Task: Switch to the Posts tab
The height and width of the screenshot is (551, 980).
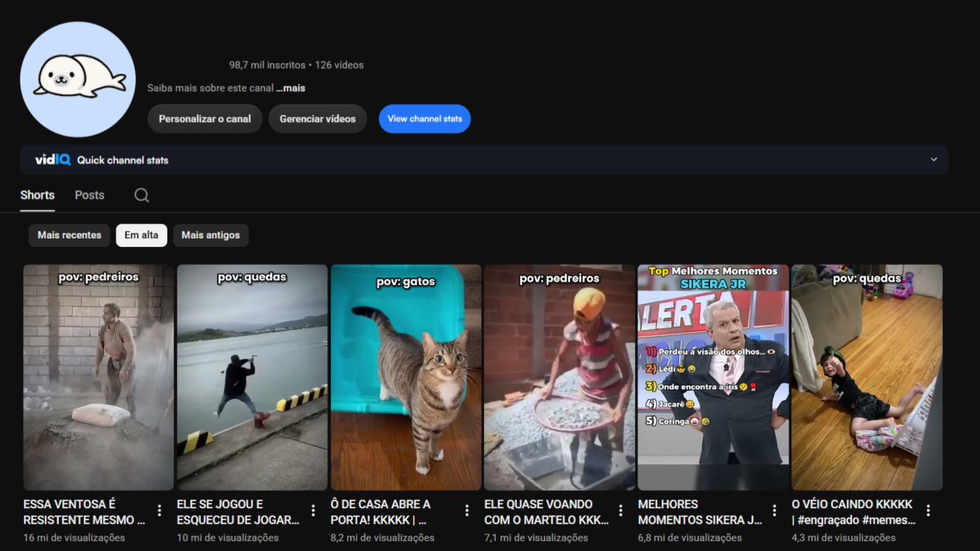Action: (89, 195)
